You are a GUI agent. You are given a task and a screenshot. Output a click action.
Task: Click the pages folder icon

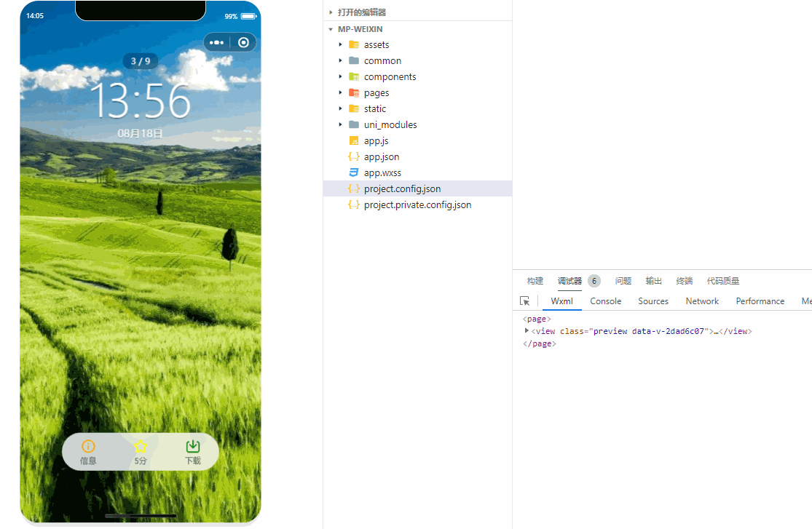coord(354,92)
